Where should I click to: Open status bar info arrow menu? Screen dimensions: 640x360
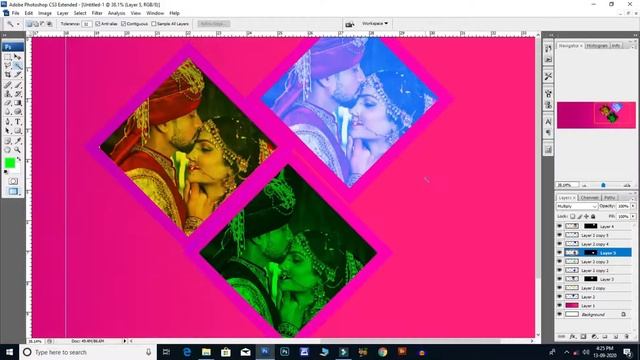(x=124, y=341)
